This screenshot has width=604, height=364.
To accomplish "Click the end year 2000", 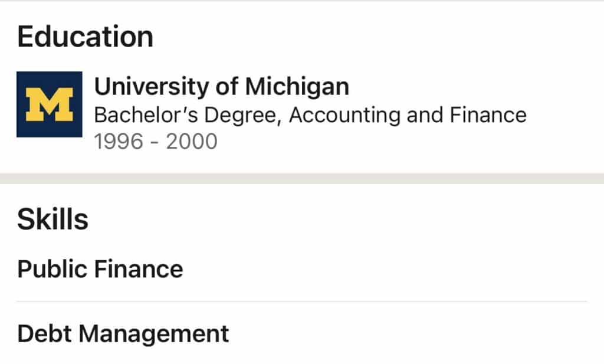I will 192,142.
